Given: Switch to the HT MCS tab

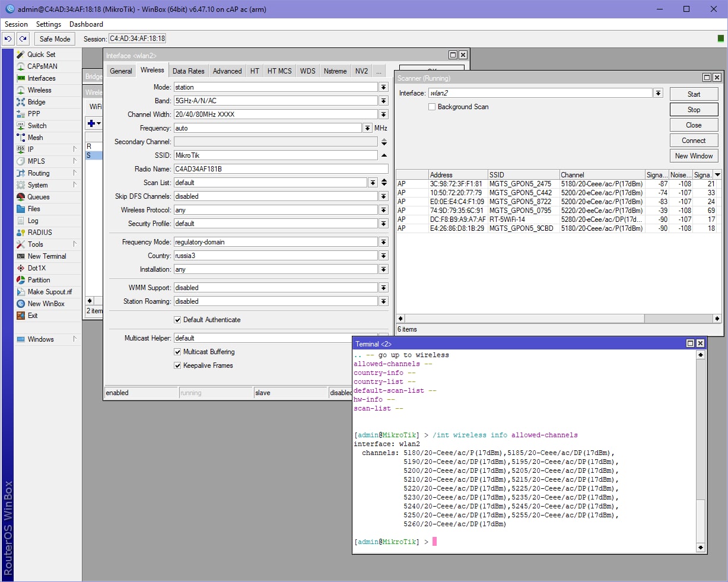Looking at the screenshot, I should click(x=279, y=71).
